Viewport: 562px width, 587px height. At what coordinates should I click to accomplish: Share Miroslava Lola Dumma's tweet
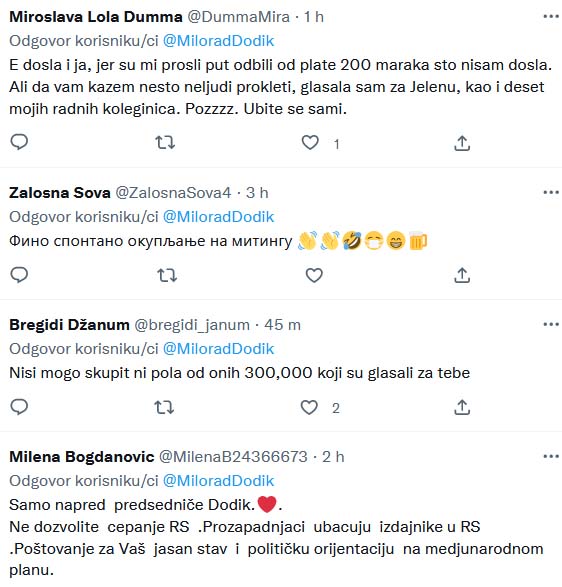click(462, 143)
